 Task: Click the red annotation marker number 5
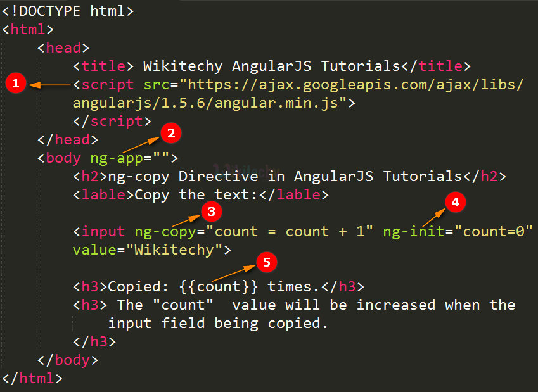[267, 262]
